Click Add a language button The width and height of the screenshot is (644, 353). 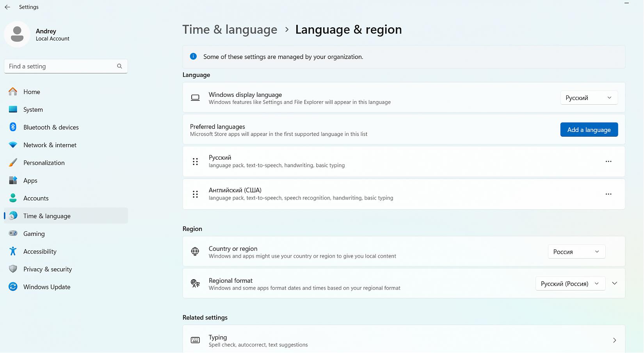pyautogui.click(x=589, y=130)
